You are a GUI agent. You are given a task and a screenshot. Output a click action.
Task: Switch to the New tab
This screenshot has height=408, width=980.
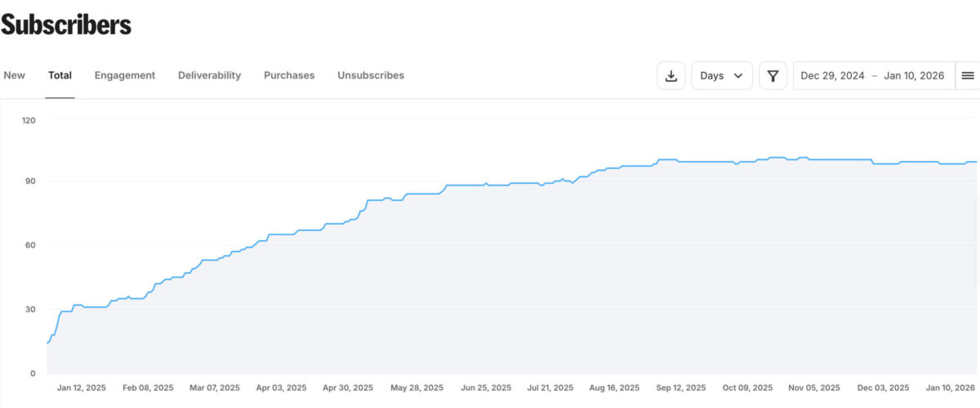click(x=15, y=75)
